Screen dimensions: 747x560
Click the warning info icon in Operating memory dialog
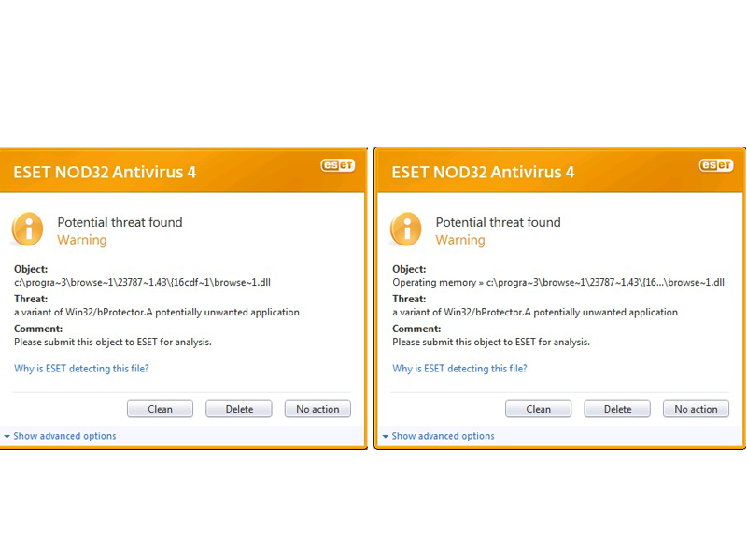tap(406, 230)
